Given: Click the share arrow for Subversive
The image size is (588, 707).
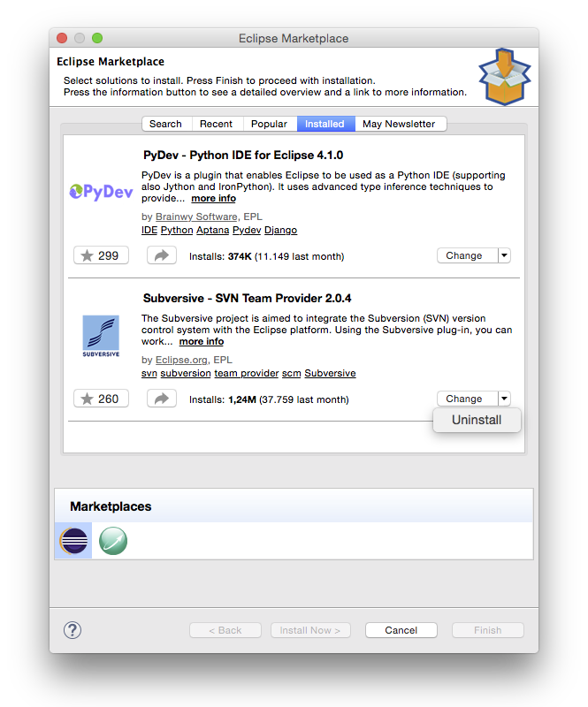Looking at the screenshot, I should point(162,399).
